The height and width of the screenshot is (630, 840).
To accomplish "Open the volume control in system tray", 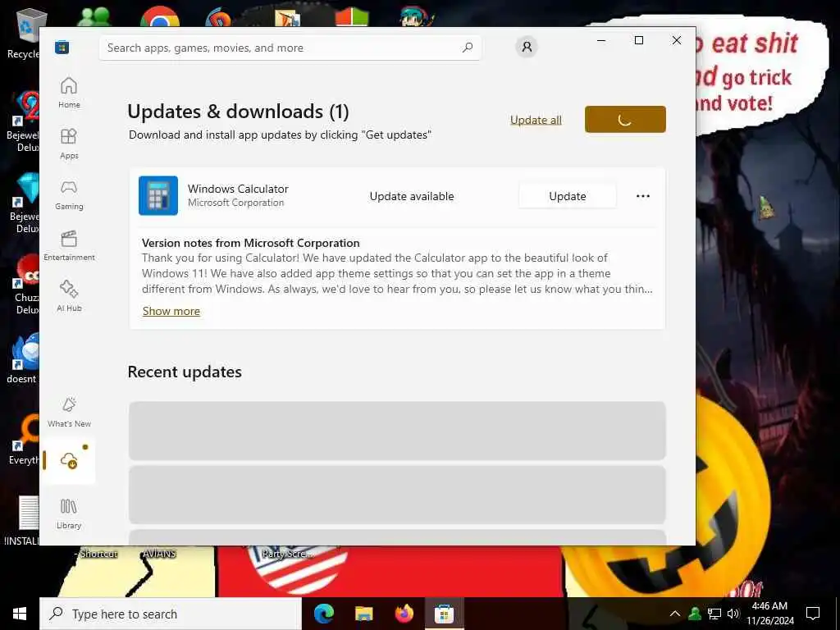I will [733, 614].
